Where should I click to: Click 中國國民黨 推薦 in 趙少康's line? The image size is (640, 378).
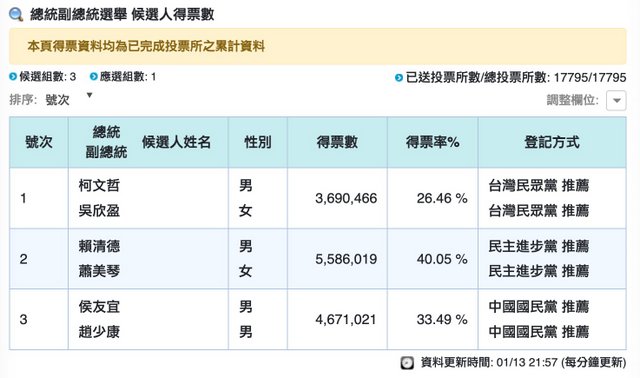click(x=539, y=332)
